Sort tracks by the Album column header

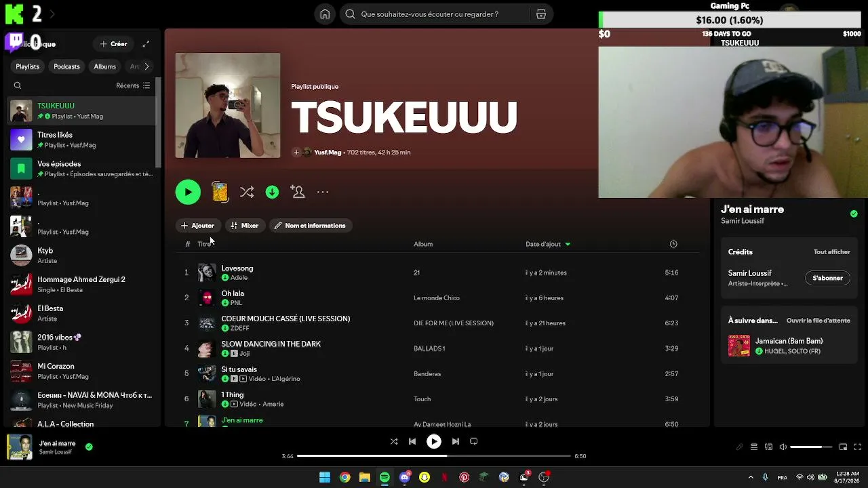(423, 244)
